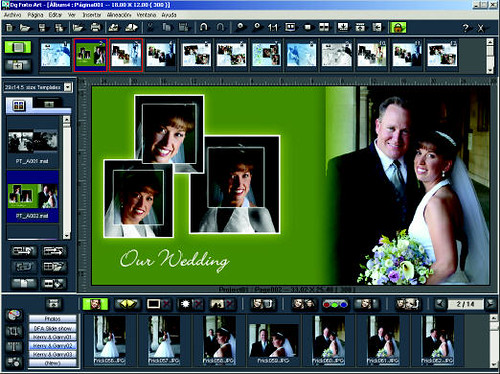500x374 pixels.
Task: Select page thumbnail 12 in page strip
Action: pos(442,54)
